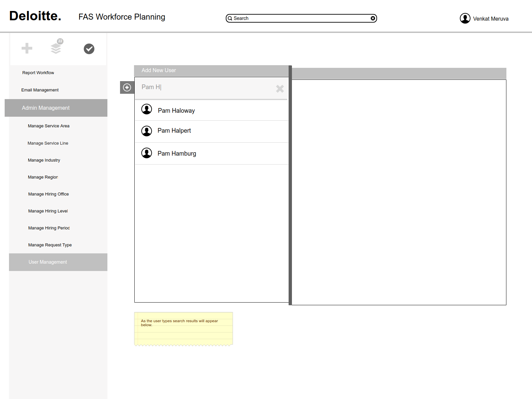Click the checkmark circle icon
The image size is (532, 399).
89,49
